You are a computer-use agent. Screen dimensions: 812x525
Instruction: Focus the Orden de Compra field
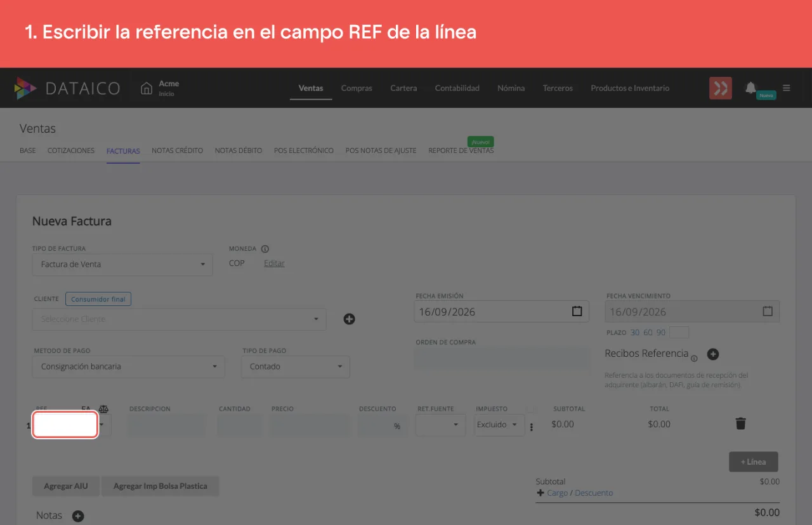[502, 357]
